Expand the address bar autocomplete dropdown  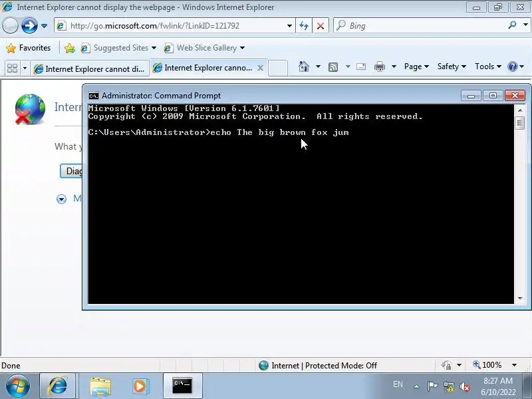pos(289,26)
